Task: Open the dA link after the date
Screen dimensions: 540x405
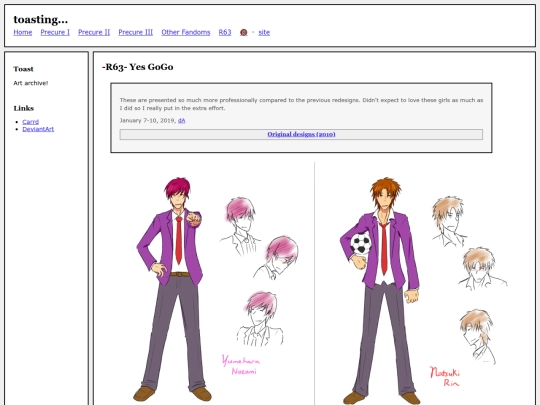Action: point(181,121)
